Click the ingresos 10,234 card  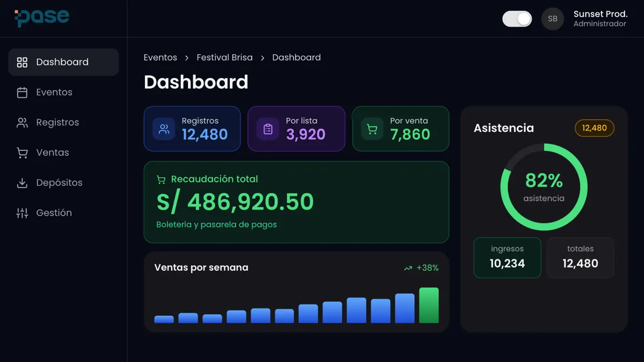coord(507,258)
